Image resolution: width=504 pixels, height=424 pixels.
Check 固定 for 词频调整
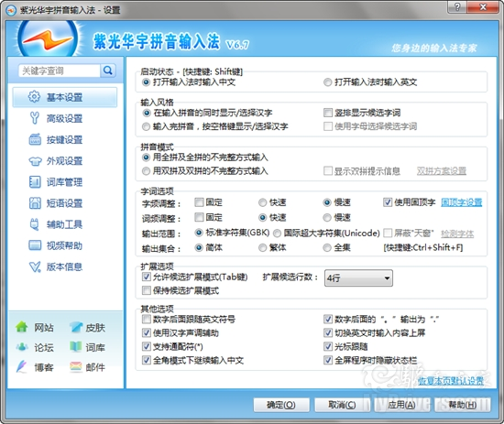pyautogui.click(x=199, y=217)
